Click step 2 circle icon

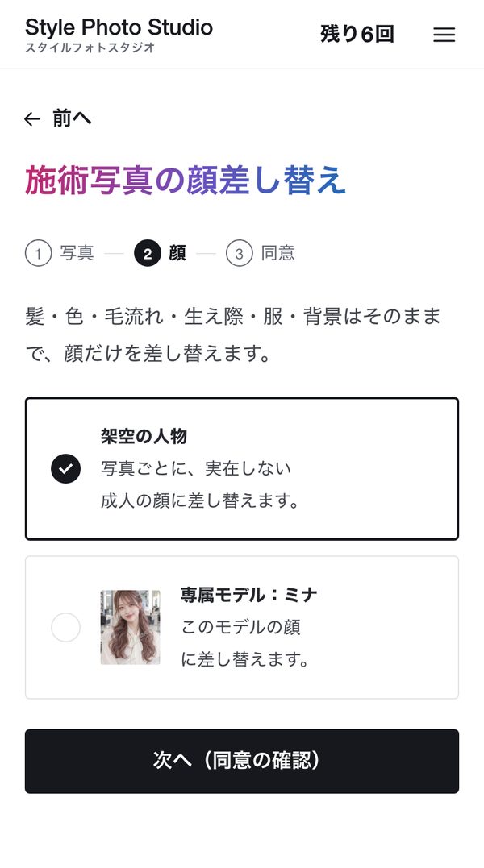coord(148,254)
